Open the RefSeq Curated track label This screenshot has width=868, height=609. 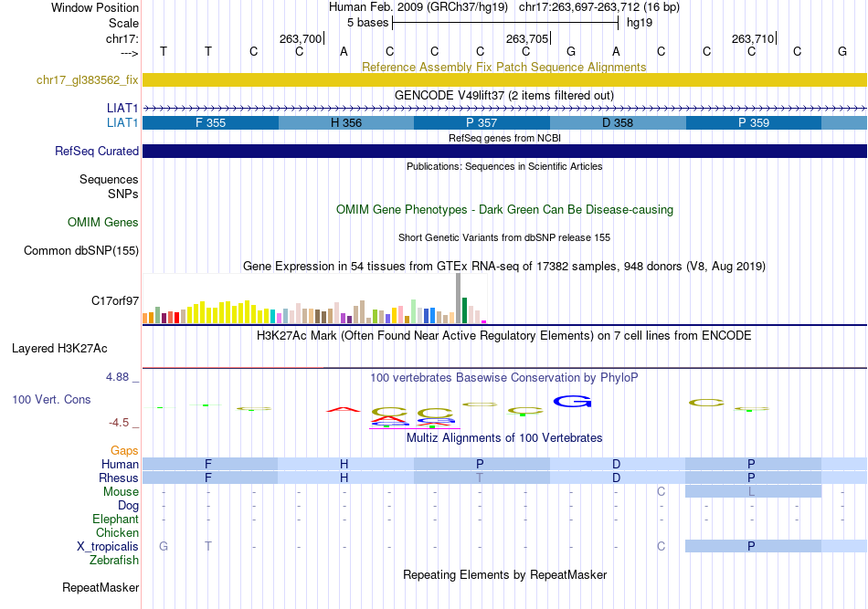(x=97, y=151)
